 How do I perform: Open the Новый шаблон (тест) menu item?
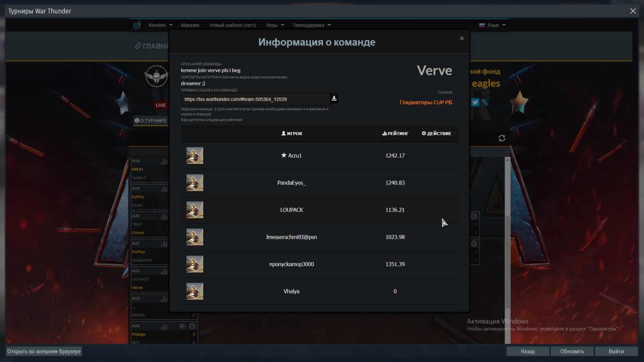[232, 25]
